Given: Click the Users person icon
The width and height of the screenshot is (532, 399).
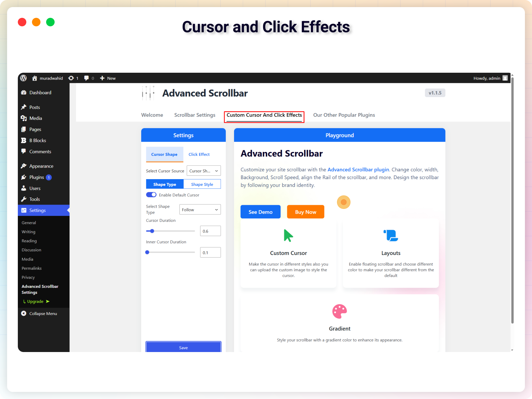Looking at the screenshot, I should [24, 188].
